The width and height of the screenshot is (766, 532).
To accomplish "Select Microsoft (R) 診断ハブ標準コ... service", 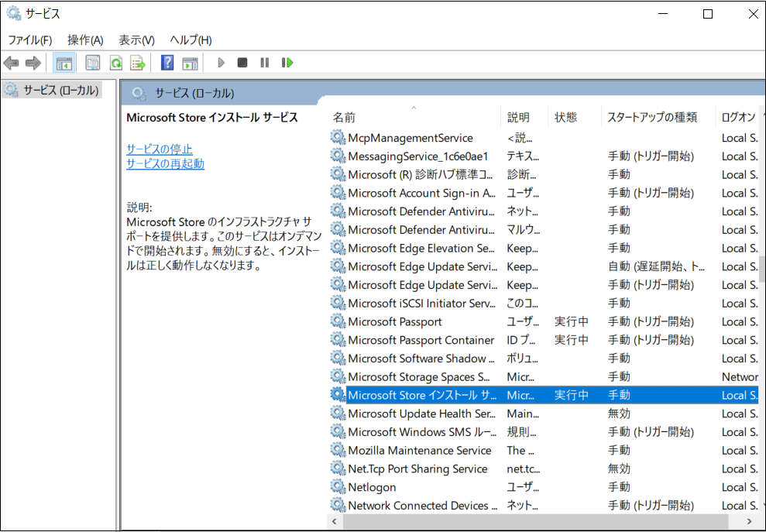I will (x=544, y=174).
